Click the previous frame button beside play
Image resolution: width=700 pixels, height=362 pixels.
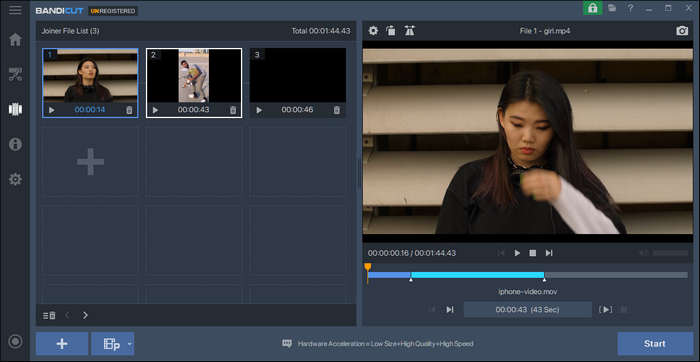501,253
